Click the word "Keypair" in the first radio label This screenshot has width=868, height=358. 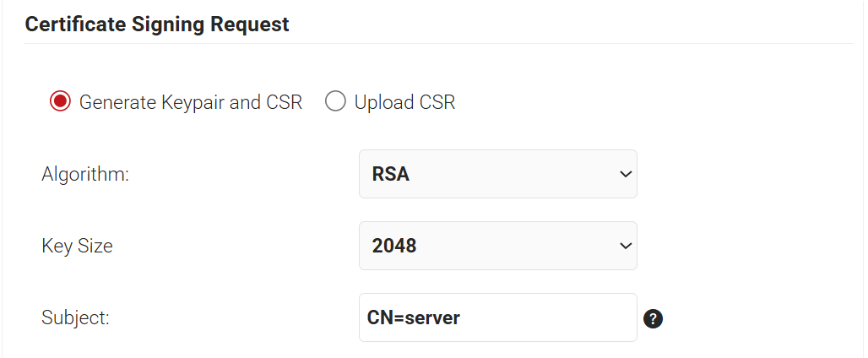(194, 103)
